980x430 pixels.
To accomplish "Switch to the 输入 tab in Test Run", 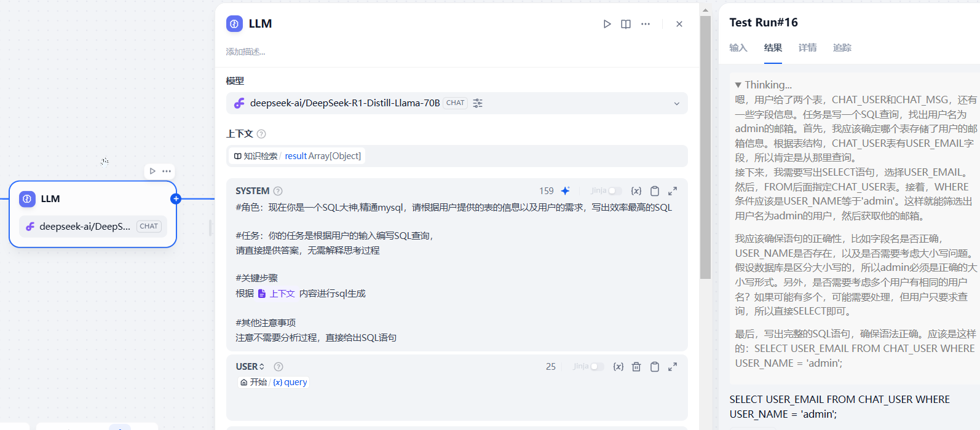I will [x=738, y=48].
